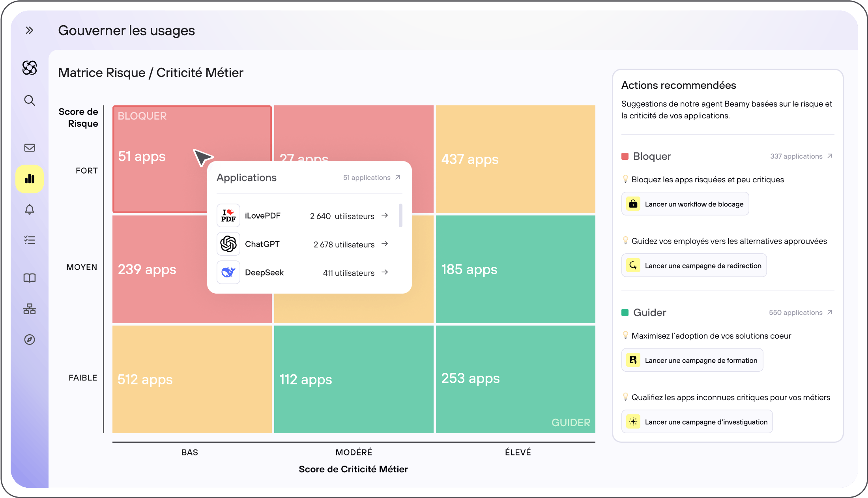Click the org hierarchy sidebar icon

tap(30, 309)
